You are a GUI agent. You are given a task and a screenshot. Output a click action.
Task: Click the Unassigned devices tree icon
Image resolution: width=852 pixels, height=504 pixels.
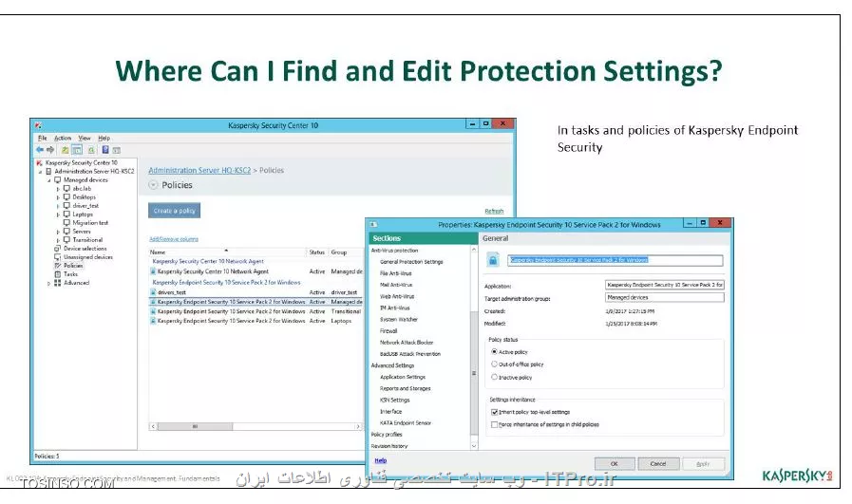pyautogui.click(x=58, y=257)
